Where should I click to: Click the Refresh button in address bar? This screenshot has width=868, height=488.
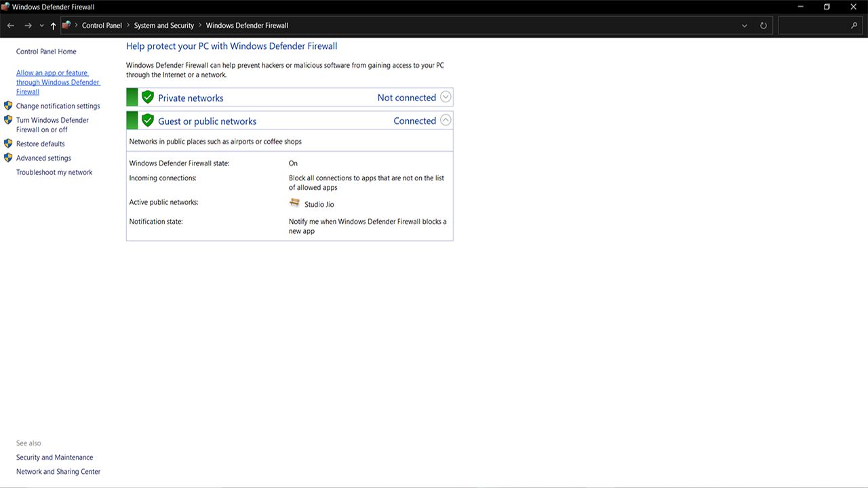click(x=763, y=26)
